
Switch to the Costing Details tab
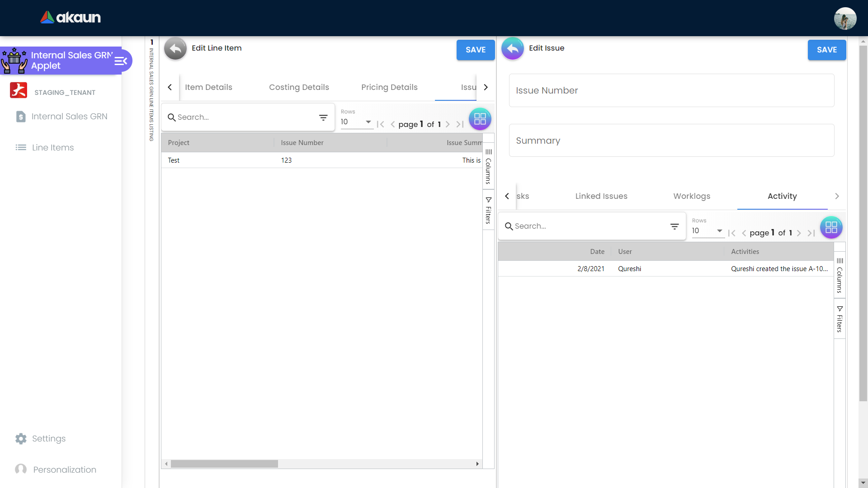click(299, 87)
